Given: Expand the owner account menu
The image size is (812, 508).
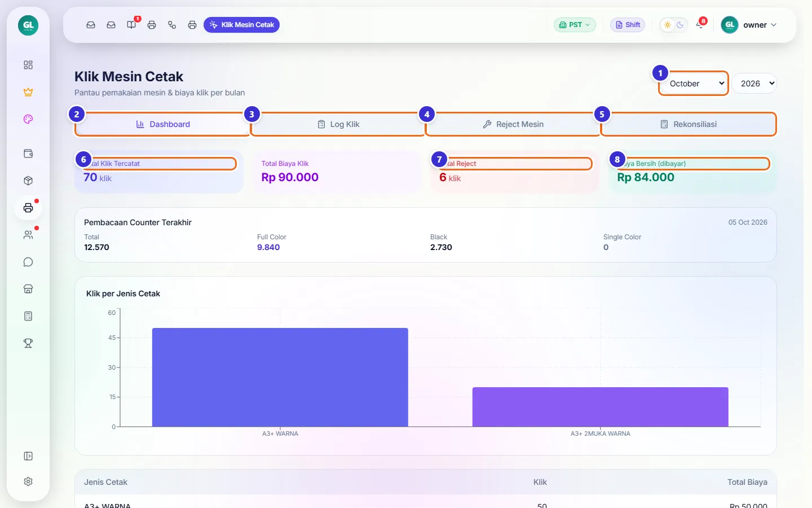Looking at the screenshot, I should 749,25.
